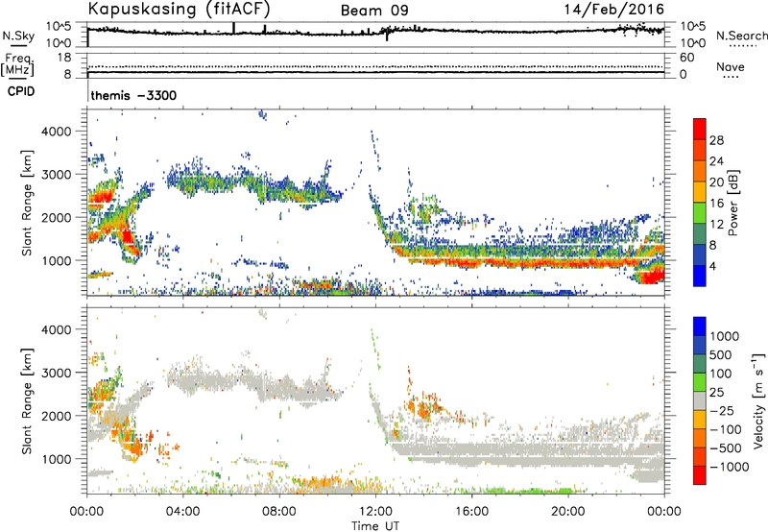Click the 20:00 time axis tick label
Image resolution: width=768 pixels, height=532 pixels.
click(x=567, y=512)
